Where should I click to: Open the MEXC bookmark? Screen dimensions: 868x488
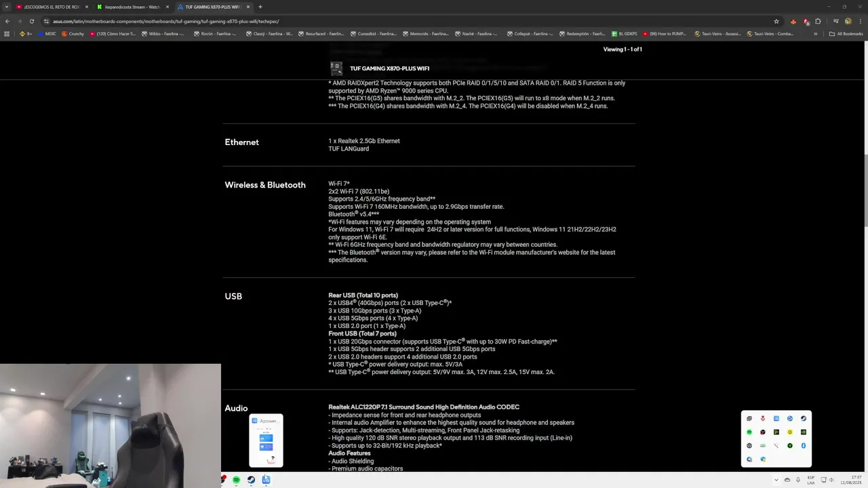point(47,34)
